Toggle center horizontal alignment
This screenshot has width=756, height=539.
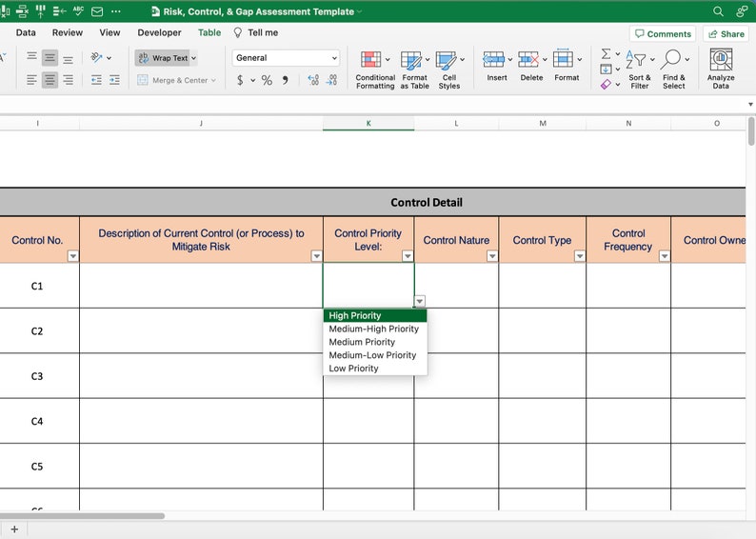[x=50, y=80]
